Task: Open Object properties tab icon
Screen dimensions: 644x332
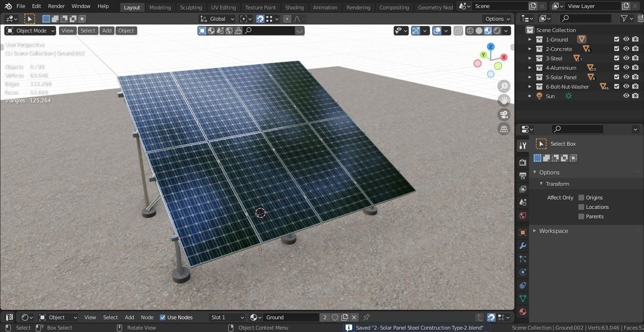Action: pyautogui.click(x=522, y=232)
